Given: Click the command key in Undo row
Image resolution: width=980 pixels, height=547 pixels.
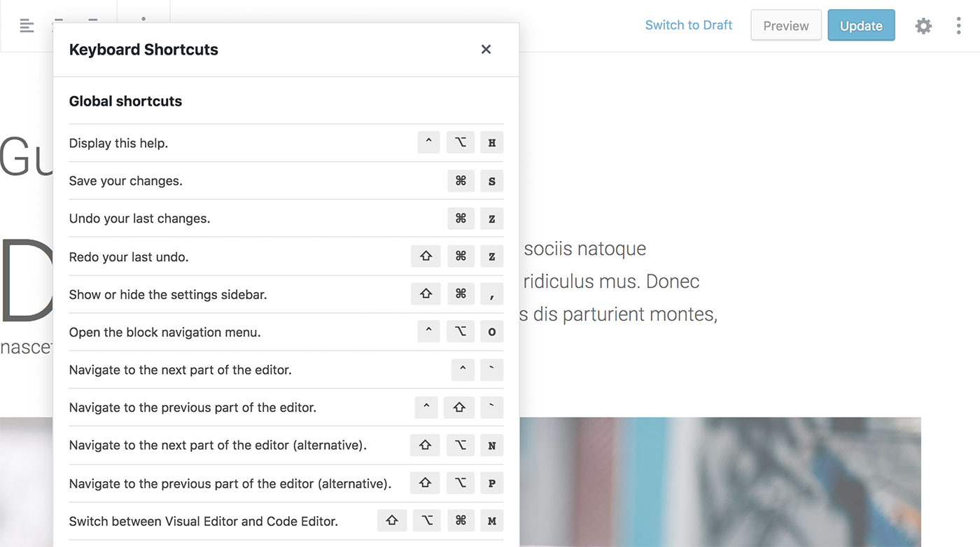Looking at the screenshot, I should (x=461, y=219).
